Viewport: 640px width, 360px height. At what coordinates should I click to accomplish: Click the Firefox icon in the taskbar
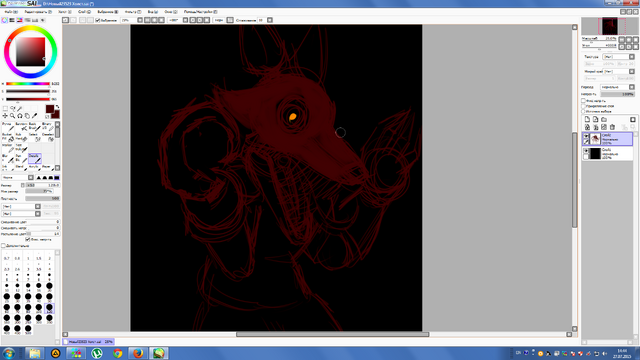coord(138,353)
